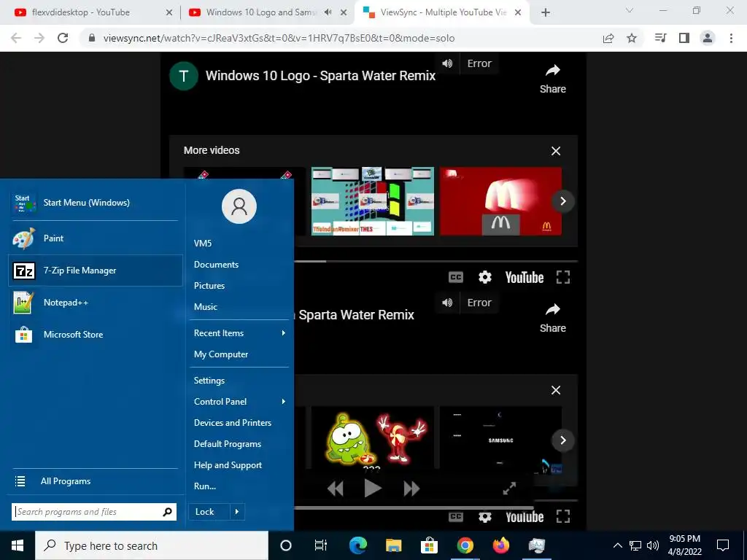Screen dimensions: 747x560
Task: Click the ViewSync fast-forward button
Action: click(411, 489)
